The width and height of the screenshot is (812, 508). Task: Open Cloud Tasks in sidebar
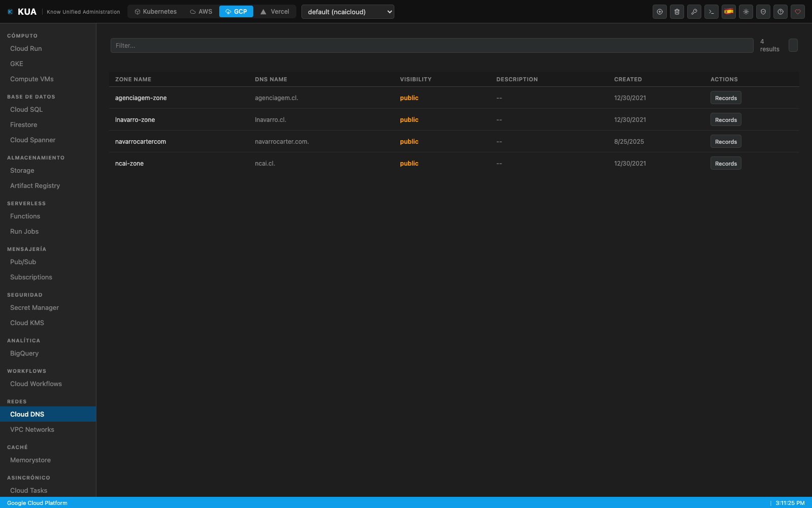click(48, 490)
